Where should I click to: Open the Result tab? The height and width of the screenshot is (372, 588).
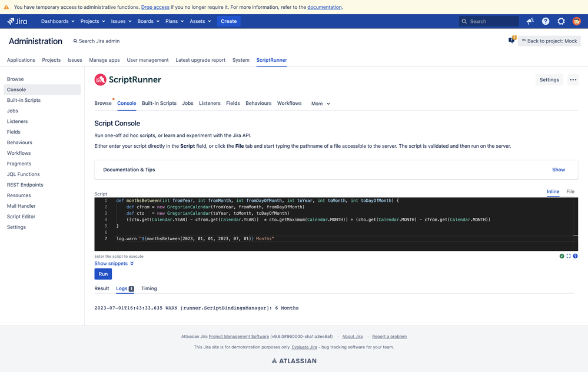click(102, 288)
